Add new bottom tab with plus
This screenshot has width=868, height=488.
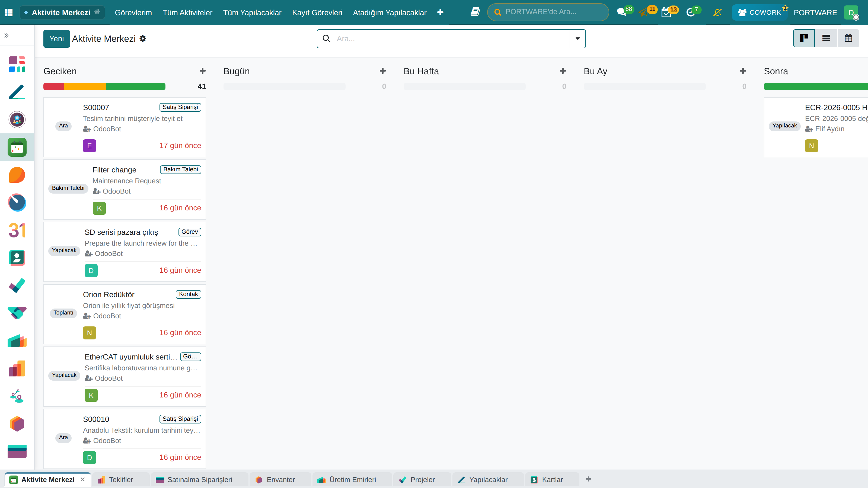coord(588,479)
